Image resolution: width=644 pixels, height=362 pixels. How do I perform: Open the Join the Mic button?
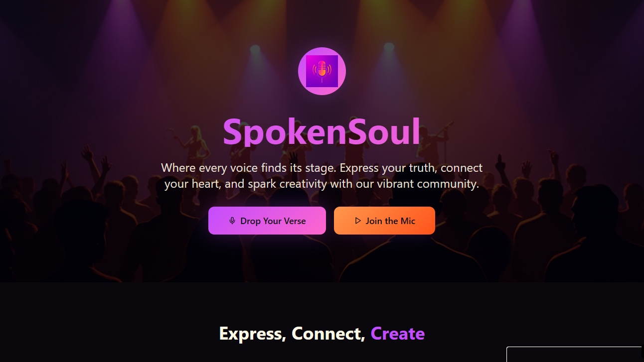[384, 221]
